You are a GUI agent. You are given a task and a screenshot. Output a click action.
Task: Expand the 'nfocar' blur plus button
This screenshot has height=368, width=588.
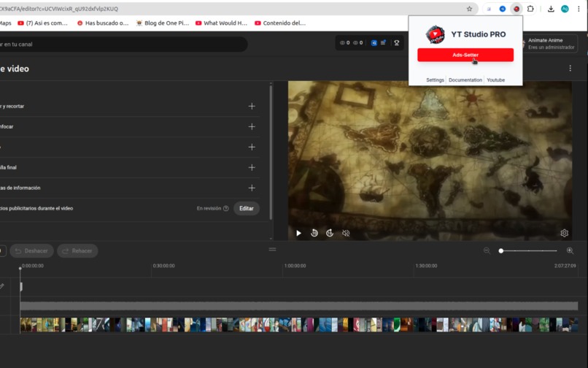252,126
